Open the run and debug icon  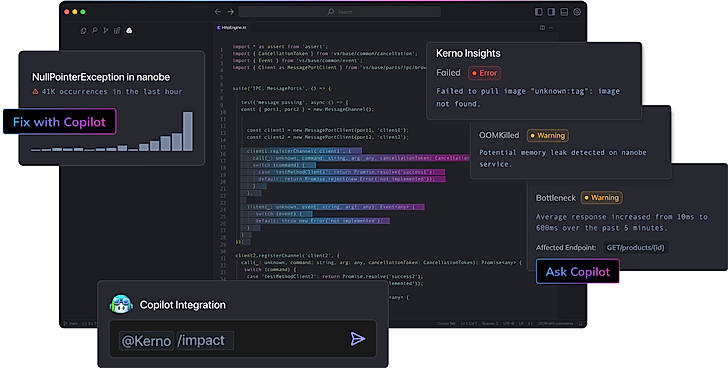106,31
